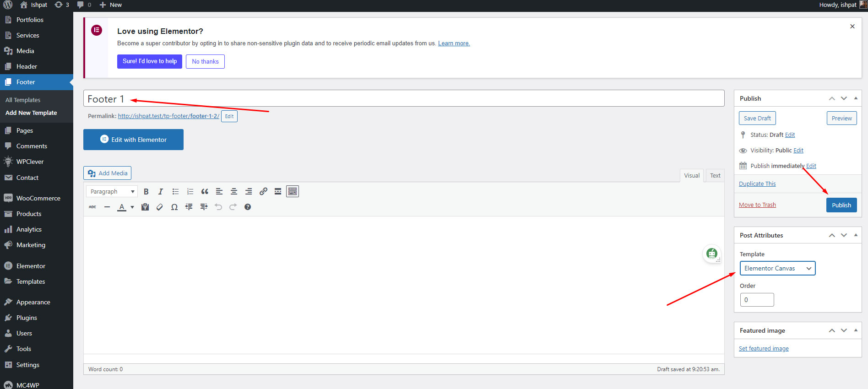Click the No thanks button

tap(205, 61)
